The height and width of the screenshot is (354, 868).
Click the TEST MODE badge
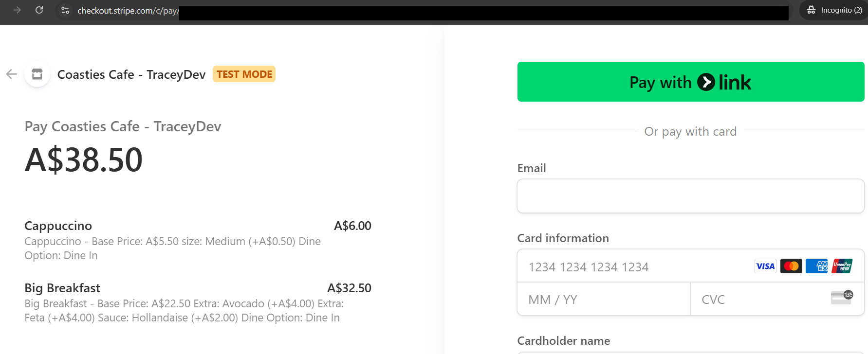pos(244,74)
